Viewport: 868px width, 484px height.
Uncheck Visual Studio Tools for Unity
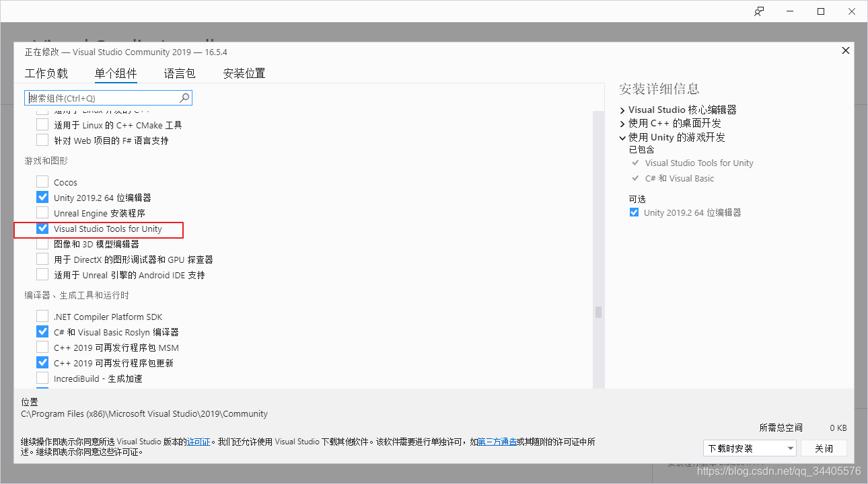point(42,229)
